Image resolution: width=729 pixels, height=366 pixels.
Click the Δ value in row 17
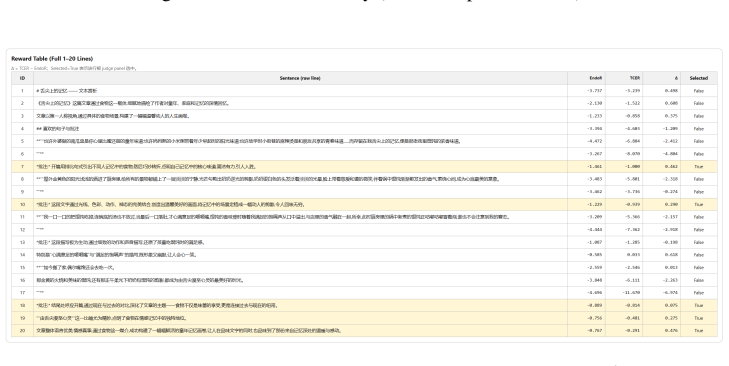pyautogui.click(x=671, y=293)
